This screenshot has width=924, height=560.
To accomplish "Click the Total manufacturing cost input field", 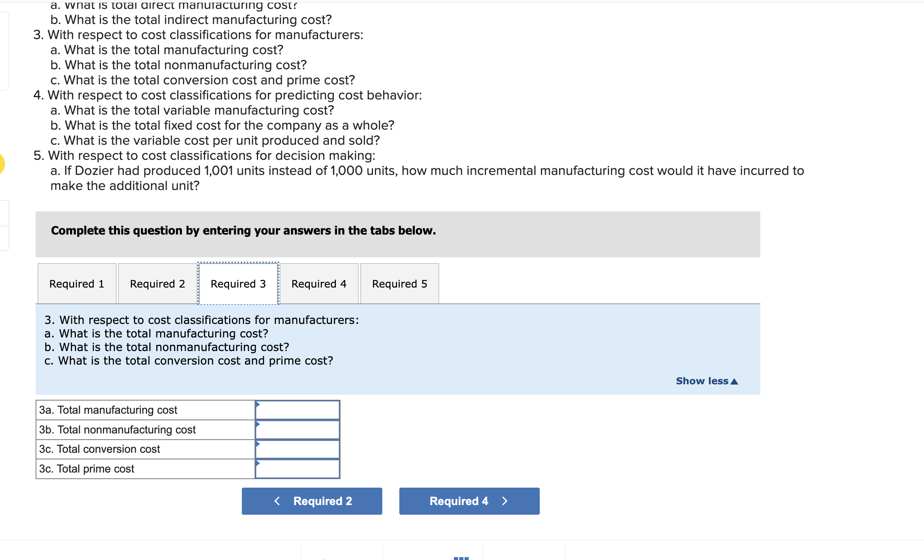I will (298, 410).
